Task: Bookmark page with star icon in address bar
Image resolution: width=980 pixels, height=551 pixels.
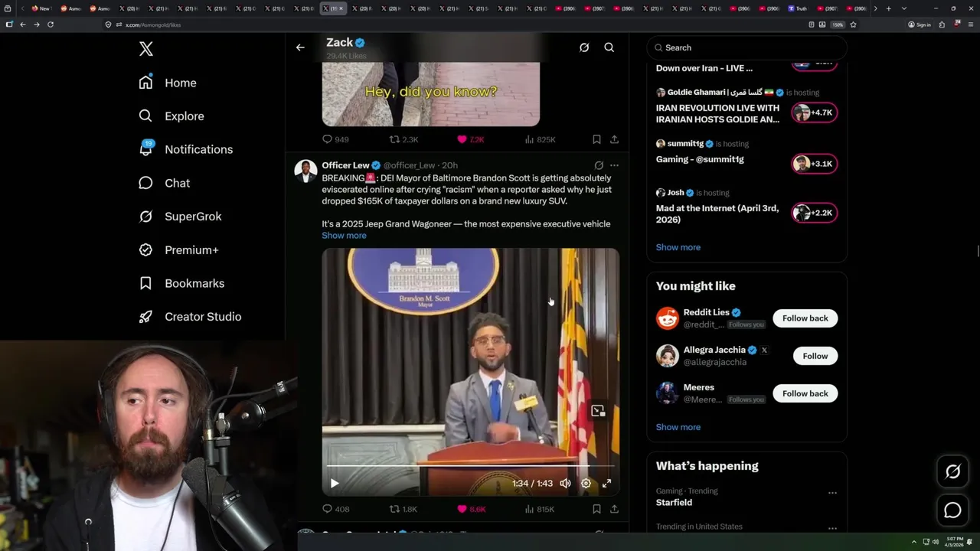Action: 853,24
